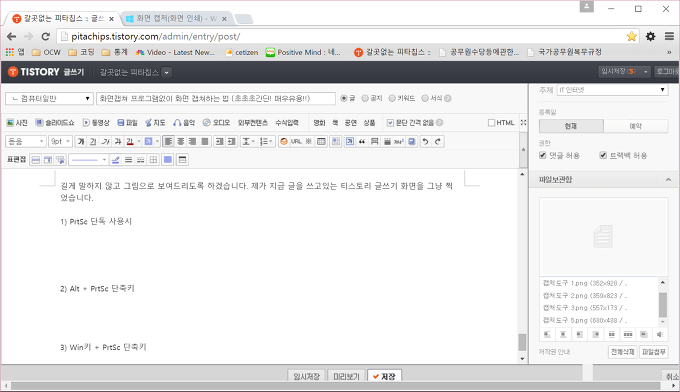Justify text alignment

[205, 141]
